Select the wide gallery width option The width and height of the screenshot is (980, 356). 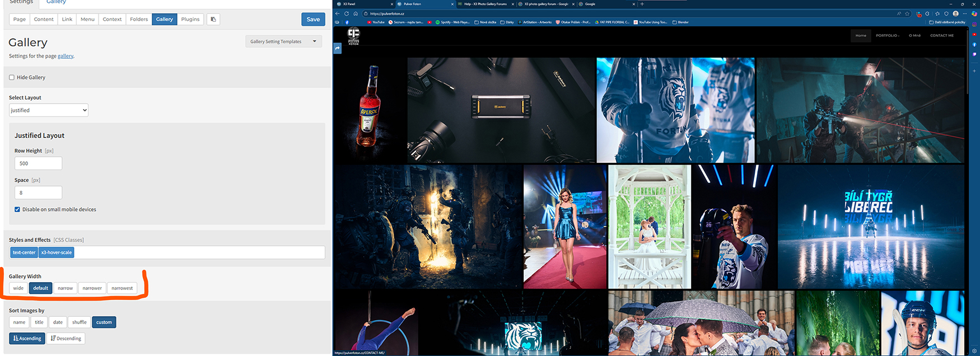click(18, 288)
